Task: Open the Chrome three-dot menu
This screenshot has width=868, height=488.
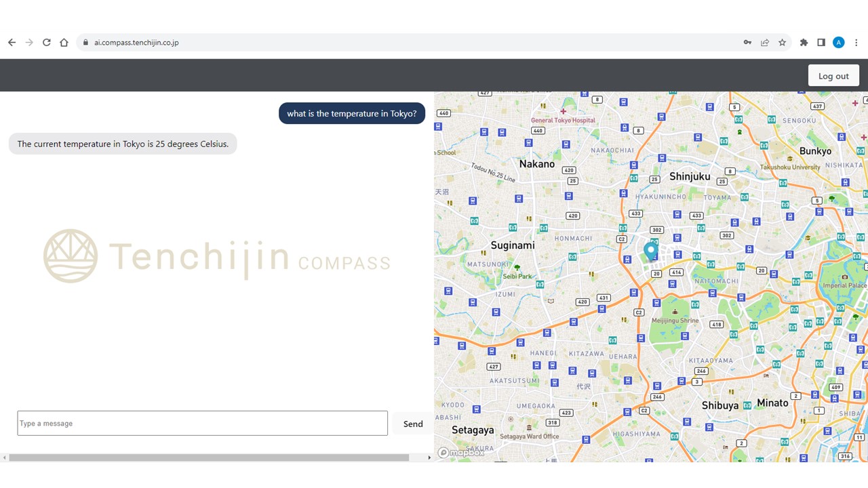Action: 856,42
